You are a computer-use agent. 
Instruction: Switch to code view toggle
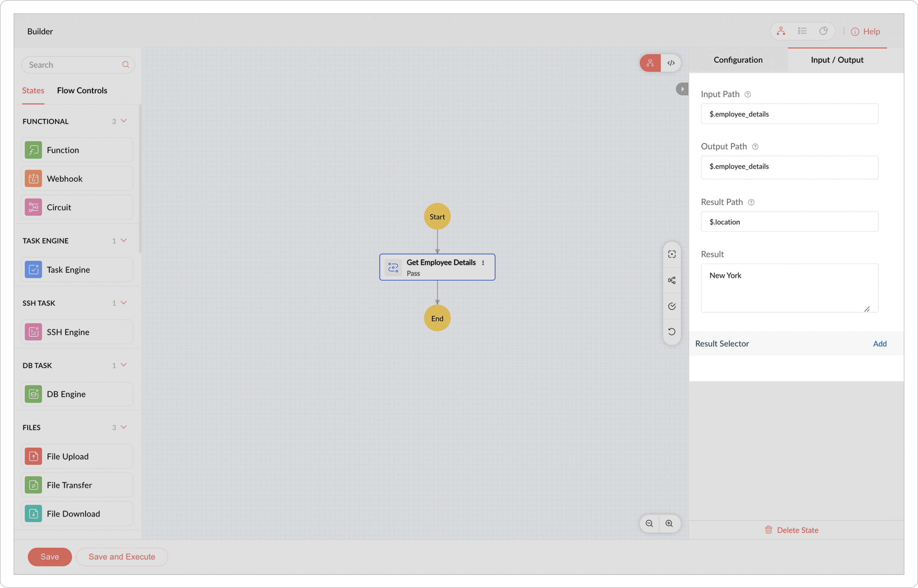click(671, 63)
